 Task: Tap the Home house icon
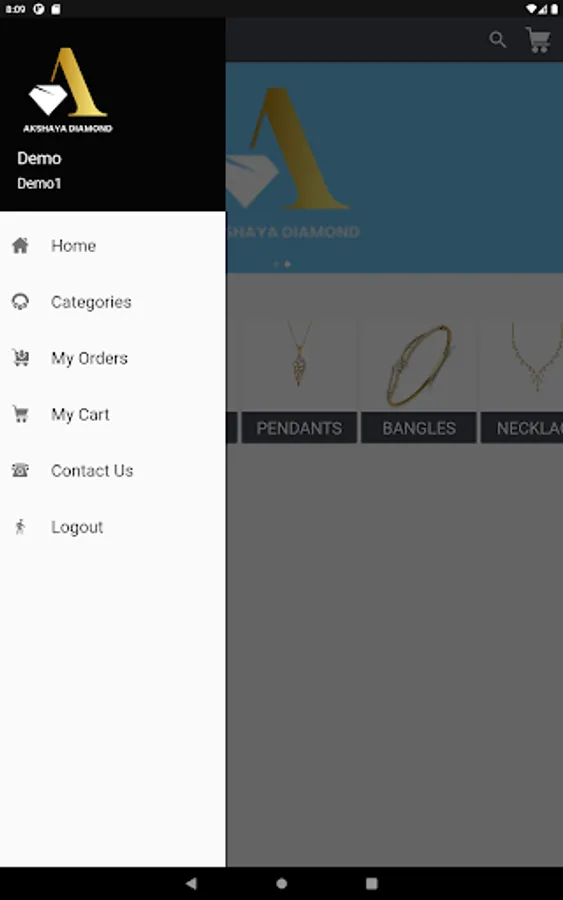tap(21, 246)
